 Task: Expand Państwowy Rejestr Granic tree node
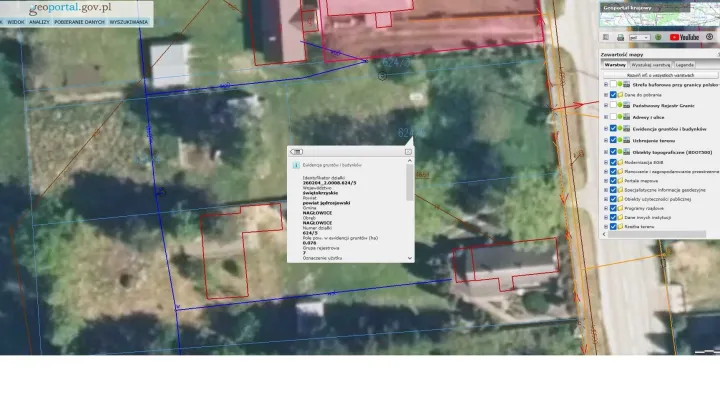click(x=606, y=106)
